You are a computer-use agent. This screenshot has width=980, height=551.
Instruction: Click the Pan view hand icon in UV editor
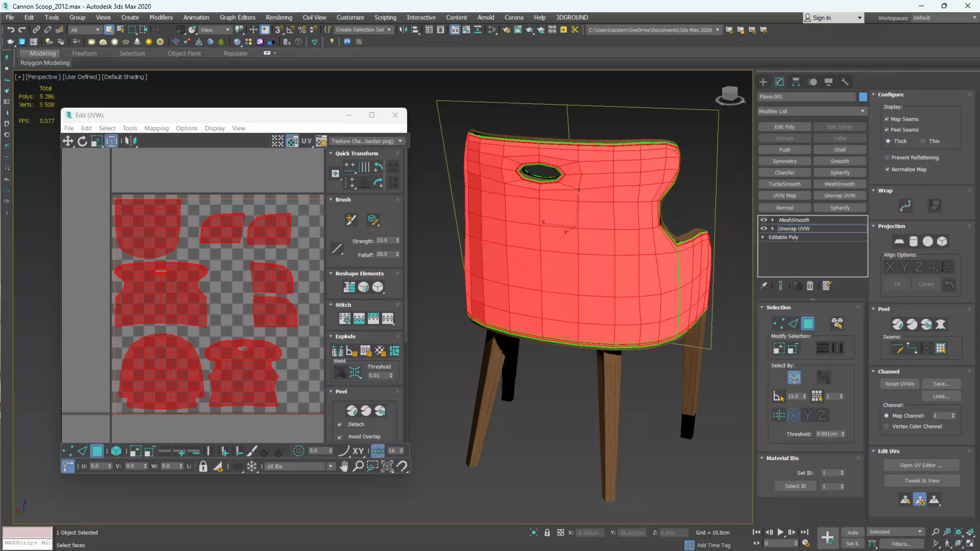tap(344, 466)
